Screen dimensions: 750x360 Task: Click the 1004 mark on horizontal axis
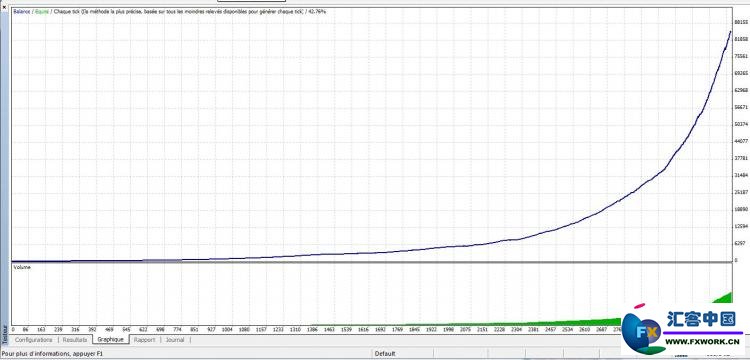(227, 330)
